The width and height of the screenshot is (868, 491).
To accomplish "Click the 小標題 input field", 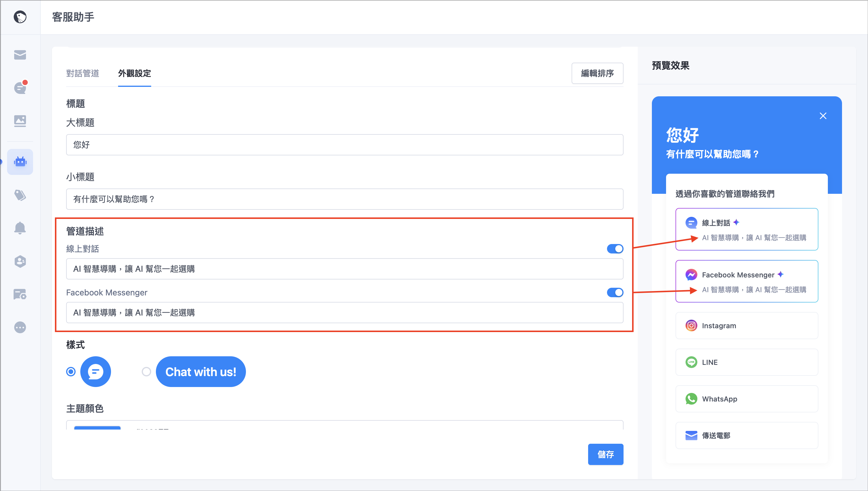I will click(345, 199).
